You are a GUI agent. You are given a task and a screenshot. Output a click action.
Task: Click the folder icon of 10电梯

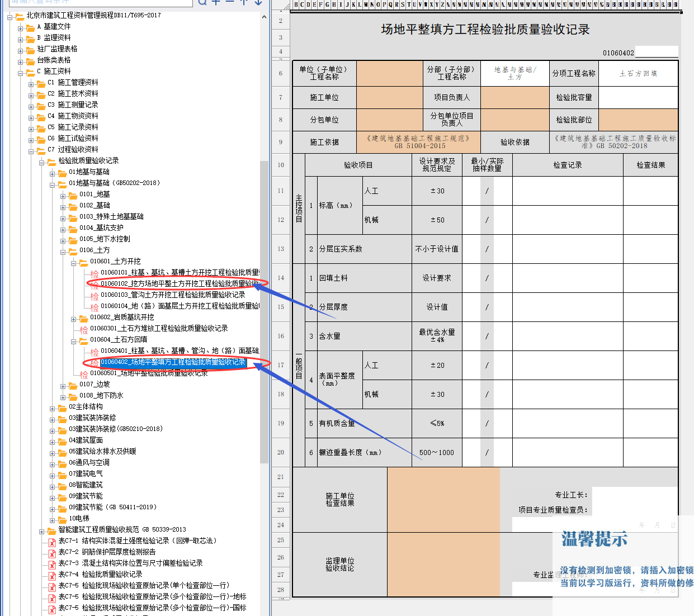[62, 519]
